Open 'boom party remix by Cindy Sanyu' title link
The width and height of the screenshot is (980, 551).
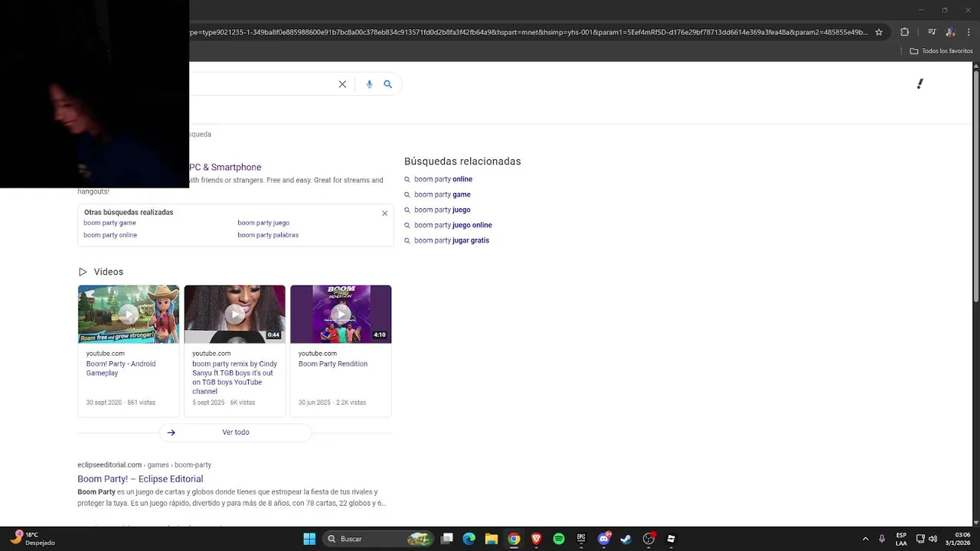click(235, 377)
